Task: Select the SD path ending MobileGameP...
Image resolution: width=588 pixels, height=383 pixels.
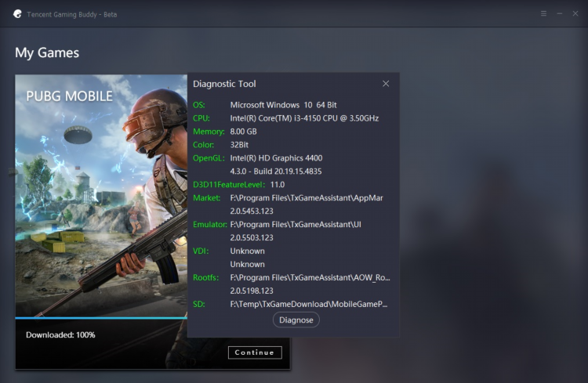Action: click(x=309, y=304)
